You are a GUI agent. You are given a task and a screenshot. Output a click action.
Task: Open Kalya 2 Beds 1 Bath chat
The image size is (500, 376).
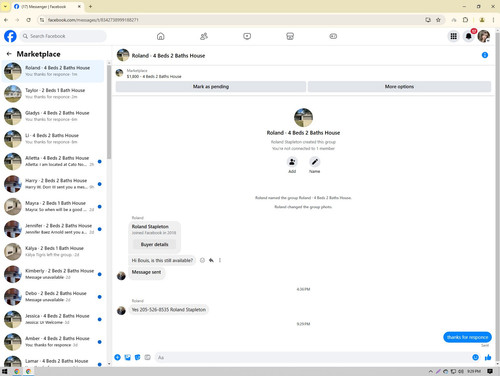[53, 251]
